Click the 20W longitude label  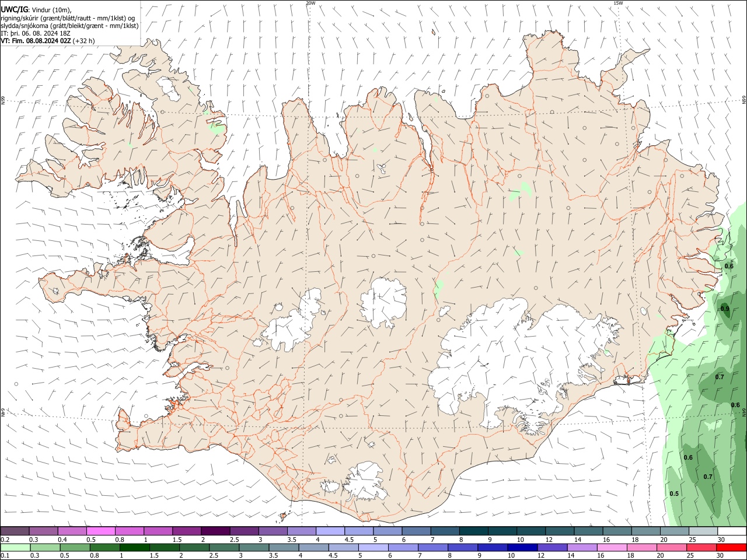click(310, 3)
